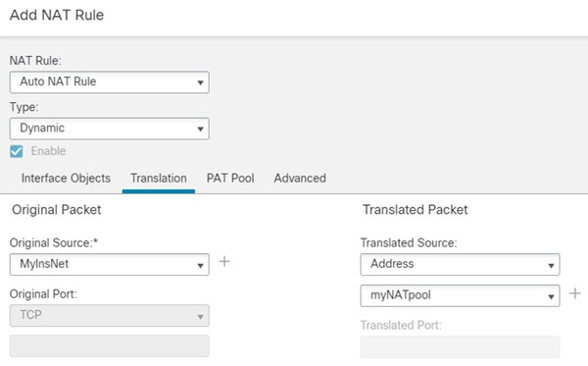Click the Original Port value field
Screen dimensions: 588x366
coord(110,345)
